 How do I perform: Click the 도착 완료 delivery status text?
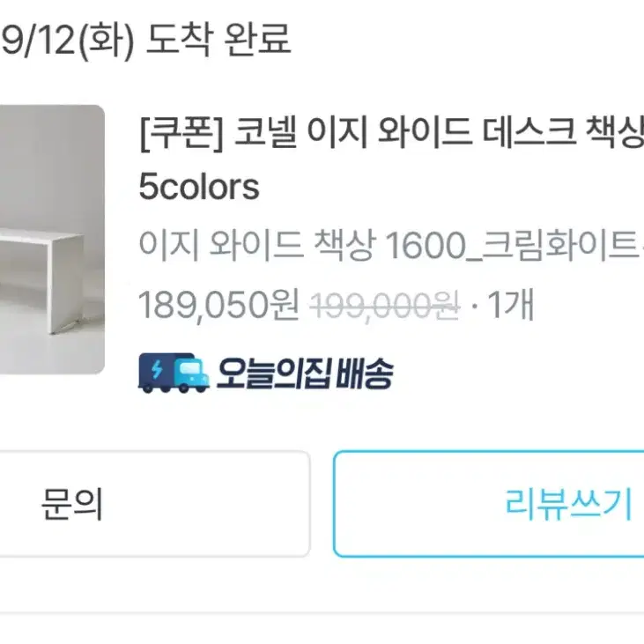pyautogui.click(x=218, y=40)
